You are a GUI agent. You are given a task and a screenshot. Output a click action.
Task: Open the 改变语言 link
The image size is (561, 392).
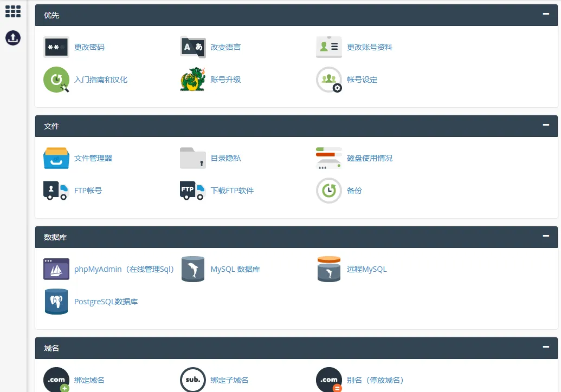pyautogui.click(x=226, y=47)
